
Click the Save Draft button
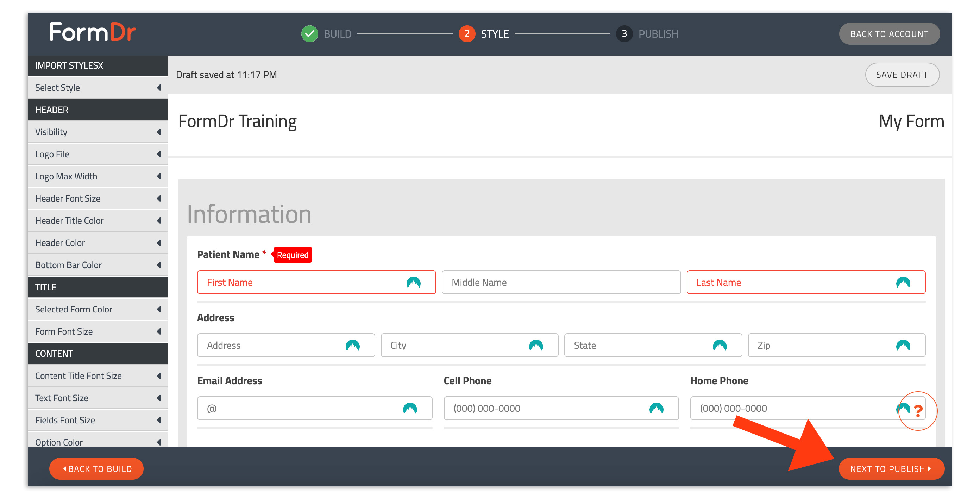[x=902, y=75]
